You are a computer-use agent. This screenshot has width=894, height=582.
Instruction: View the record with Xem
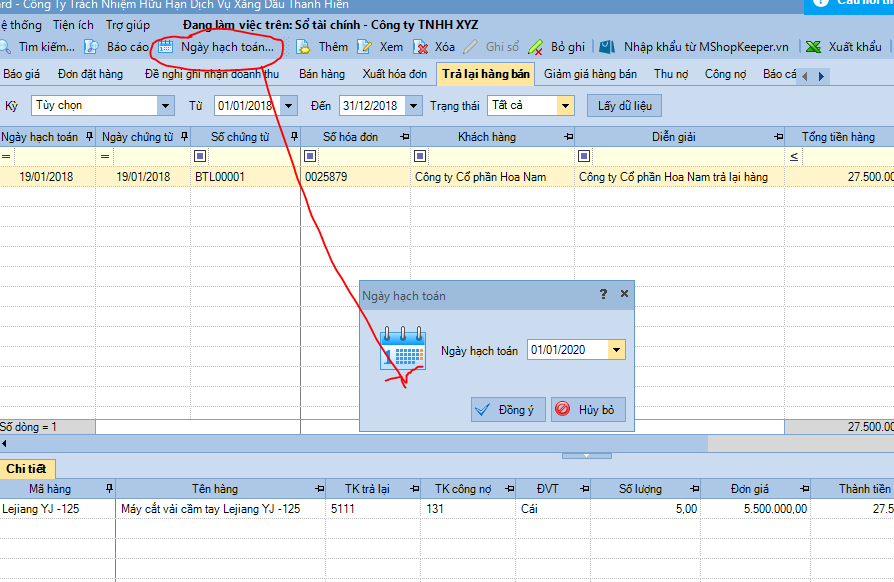coord(380,47)
